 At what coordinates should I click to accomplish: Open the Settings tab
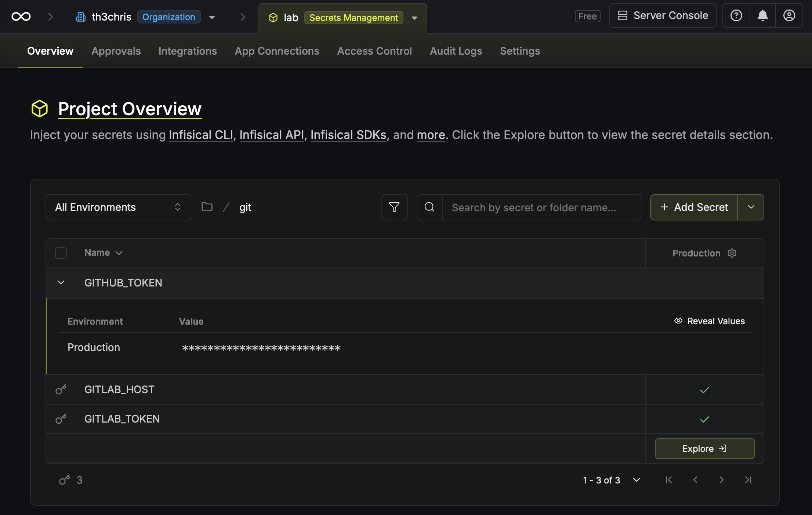520,51
